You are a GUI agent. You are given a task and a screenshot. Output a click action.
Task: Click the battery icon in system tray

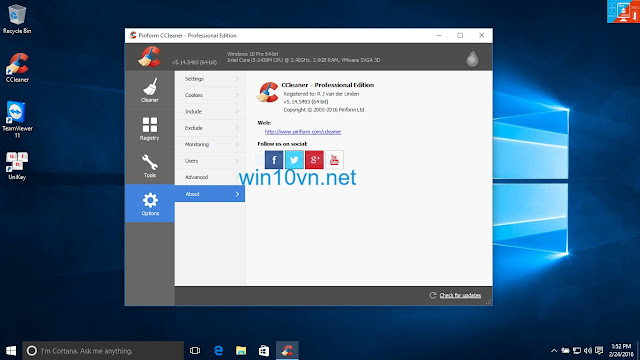[x=565, y=351]
